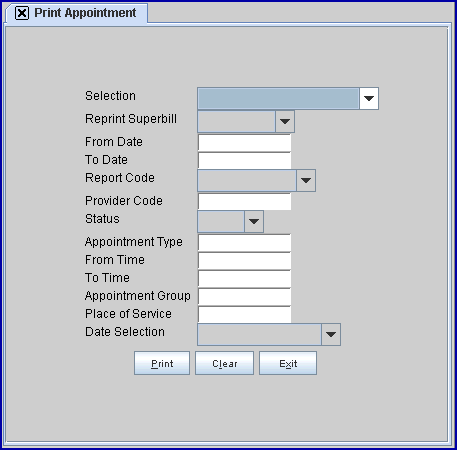
Task: Click the To Time input field
Action: tap(244, 279)
